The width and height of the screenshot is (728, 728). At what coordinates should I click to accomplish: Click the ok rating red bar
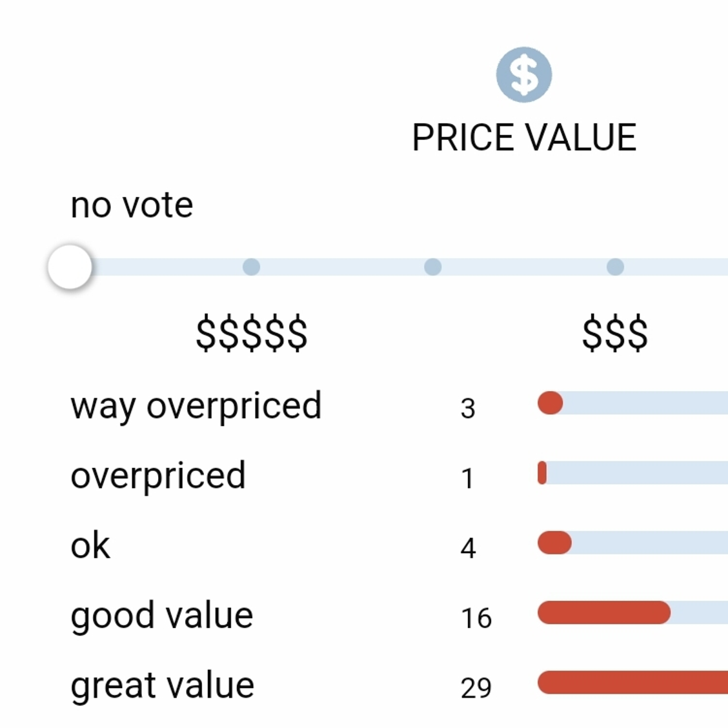(554, 542)
